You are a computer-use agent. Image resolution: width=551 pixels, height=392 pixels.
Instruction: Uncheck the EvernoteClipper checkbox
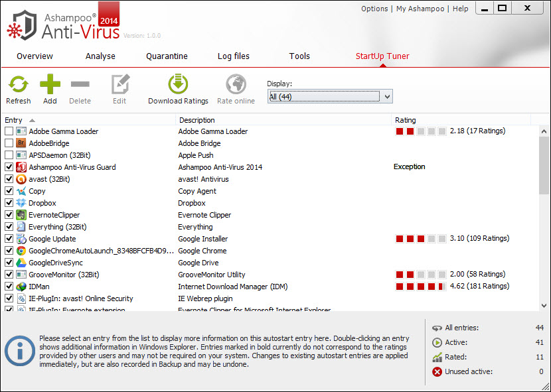9,215
